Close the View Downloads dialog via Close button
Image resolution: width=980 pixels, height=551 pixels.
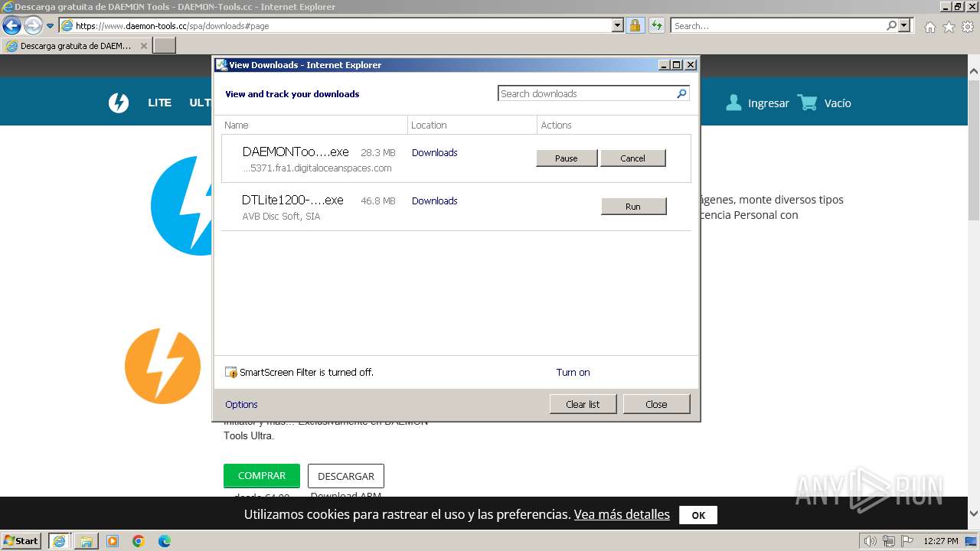(x=656, y=404)
